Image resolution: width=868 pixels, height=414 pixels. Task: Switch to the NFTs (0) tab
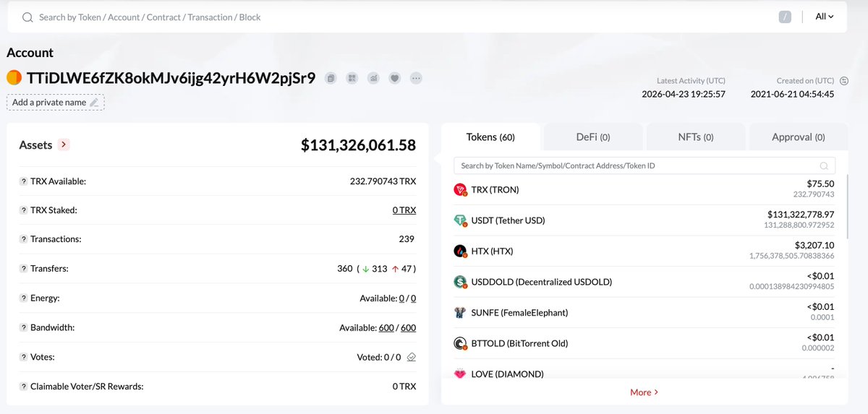coord(696,137)
